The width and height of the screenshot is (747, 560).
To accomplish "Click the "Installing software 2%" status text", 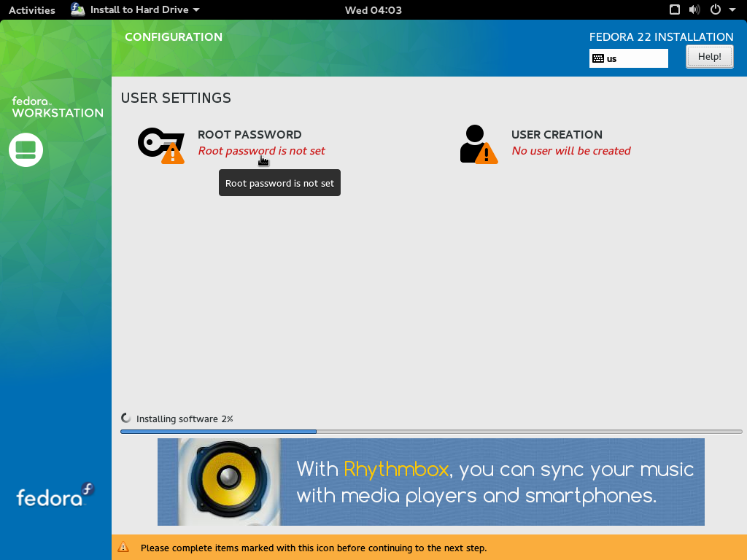I will point(185,419).
